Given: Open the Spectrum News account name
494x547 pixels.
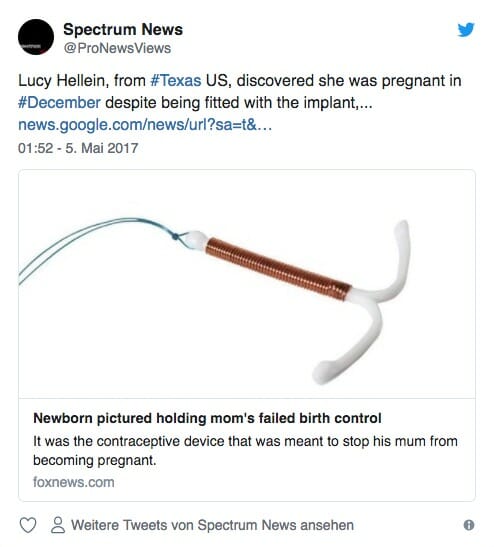Looking at the screenshot, I should [123, 29].
